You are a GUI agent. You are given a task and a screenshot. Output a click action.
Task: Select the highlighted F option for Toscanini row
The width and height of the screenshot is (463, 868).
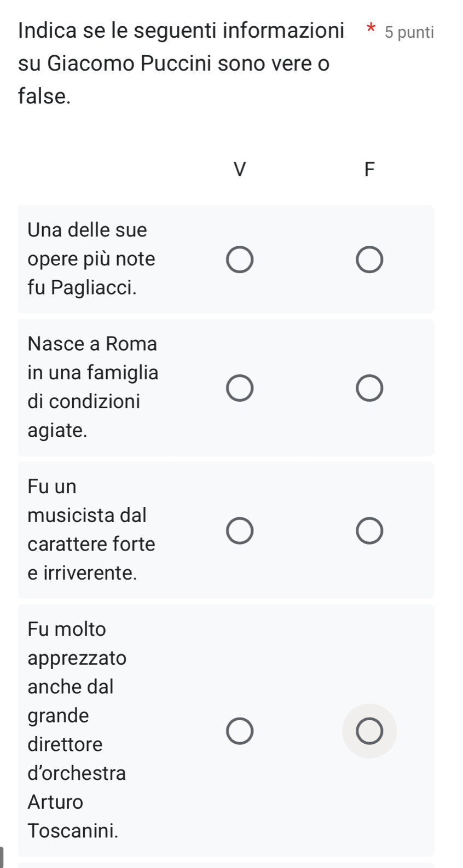(369, 731)
